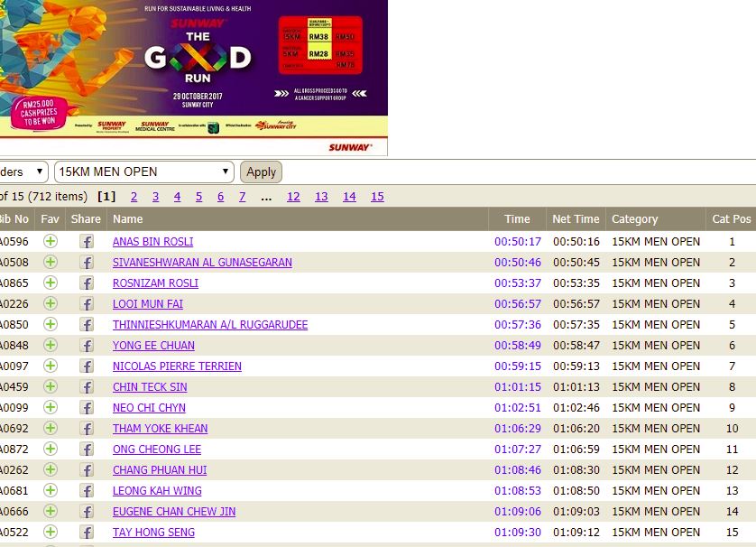This screenshot has height=547, width=756.
Task: Open the partially visible gender dropdown
Action: tap(23, 172)
